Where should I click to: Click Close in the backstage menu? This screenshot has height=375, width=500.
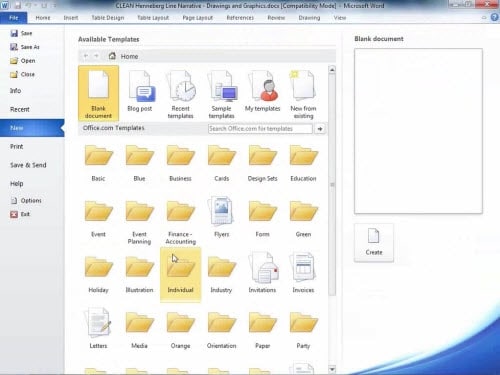[x=22, y=74]
